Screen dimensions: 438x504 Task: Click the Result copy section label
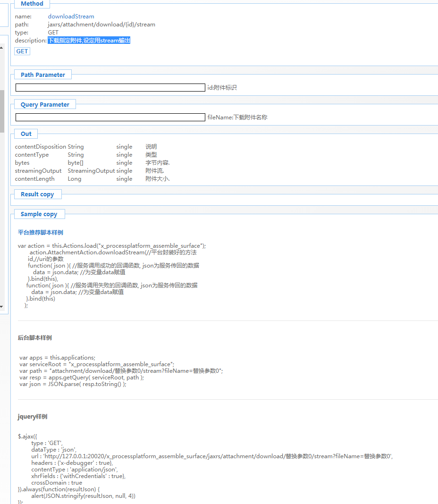point(37,194)
